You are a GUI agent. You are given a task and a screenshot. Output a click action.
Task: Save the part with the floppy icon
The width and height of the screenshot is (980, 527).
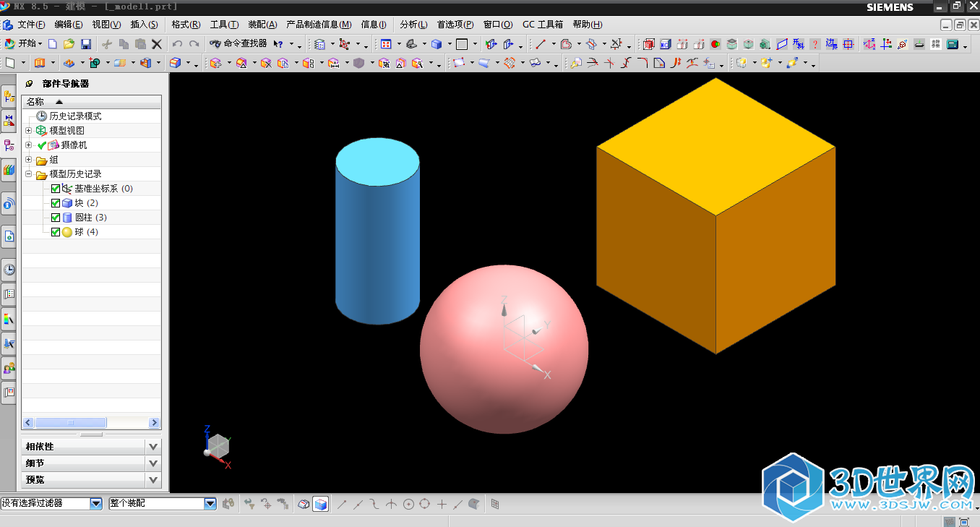point(86,44)
